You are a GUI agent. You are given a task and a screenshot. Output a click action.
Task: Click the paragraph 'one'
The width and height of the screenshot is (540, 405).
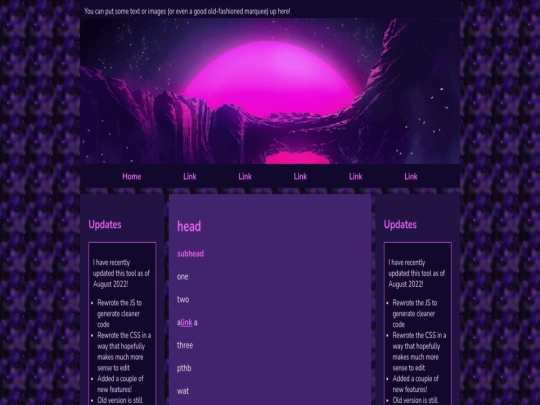click(183, 277)
